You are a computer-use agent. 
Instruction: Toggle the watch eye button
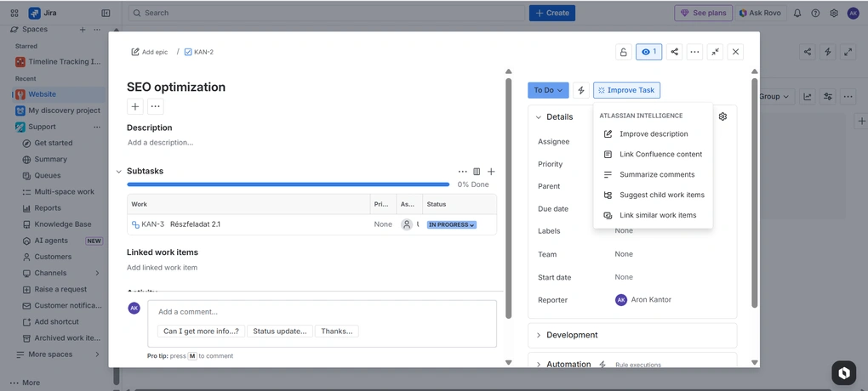tap(648, 52)
